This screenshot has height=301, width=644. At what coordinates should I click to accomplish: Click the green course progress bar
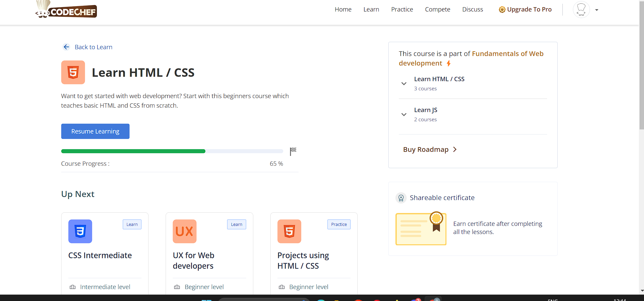tap(133, 151)
